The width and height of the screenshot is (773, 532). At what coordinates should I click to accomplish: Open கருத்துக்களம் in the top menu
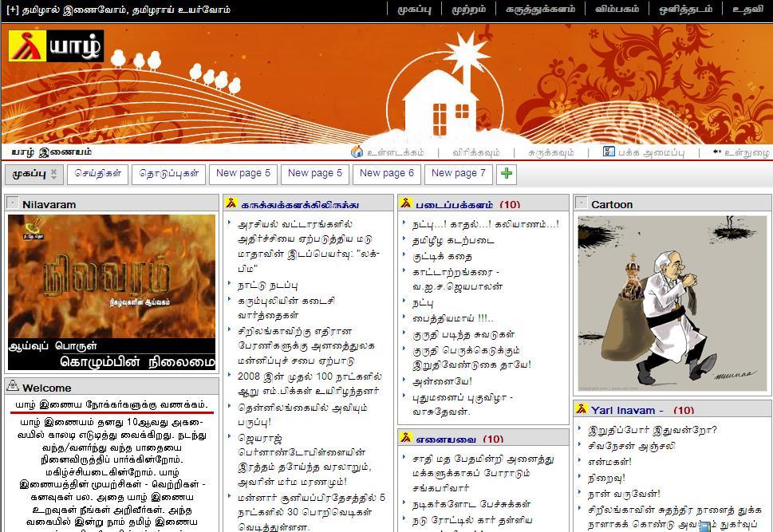point(540,10)
